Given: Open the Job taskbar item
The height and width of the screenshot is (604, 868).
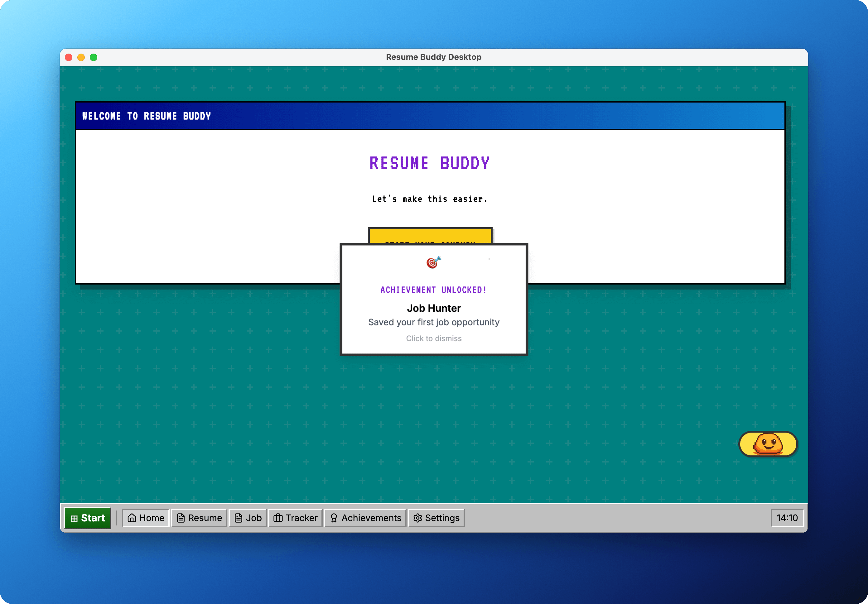Looking at the screenshot, I should point(248,517).
